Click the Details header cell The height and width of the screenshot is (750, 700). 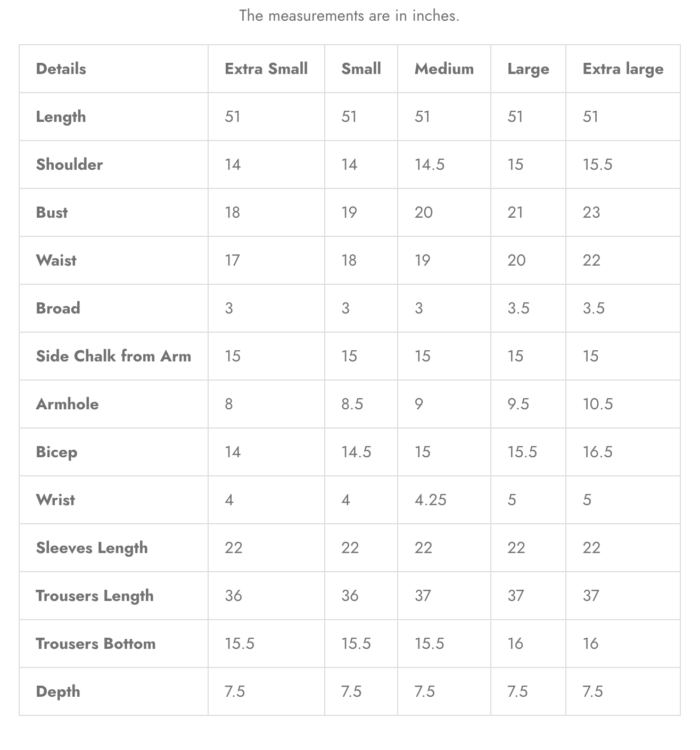click(x=61, y=69)
